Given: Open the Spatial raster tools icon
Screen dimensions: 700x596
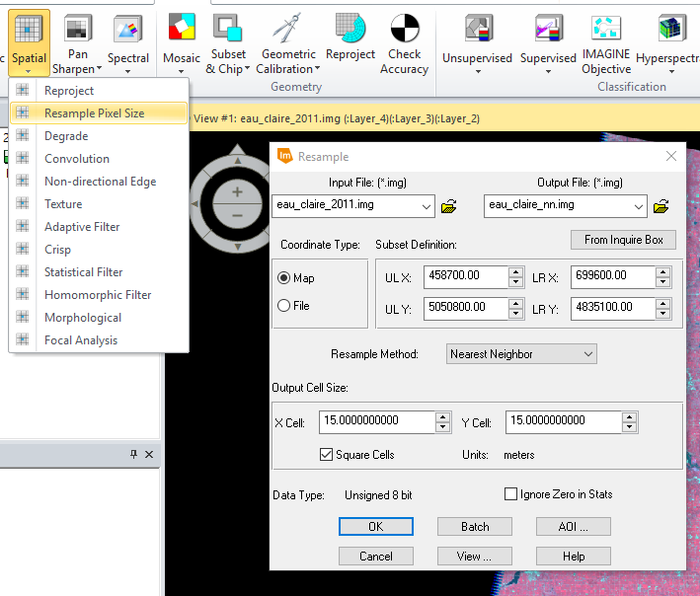Looking at the screenshot, I should pyautogui.click(x=28, y=30).
